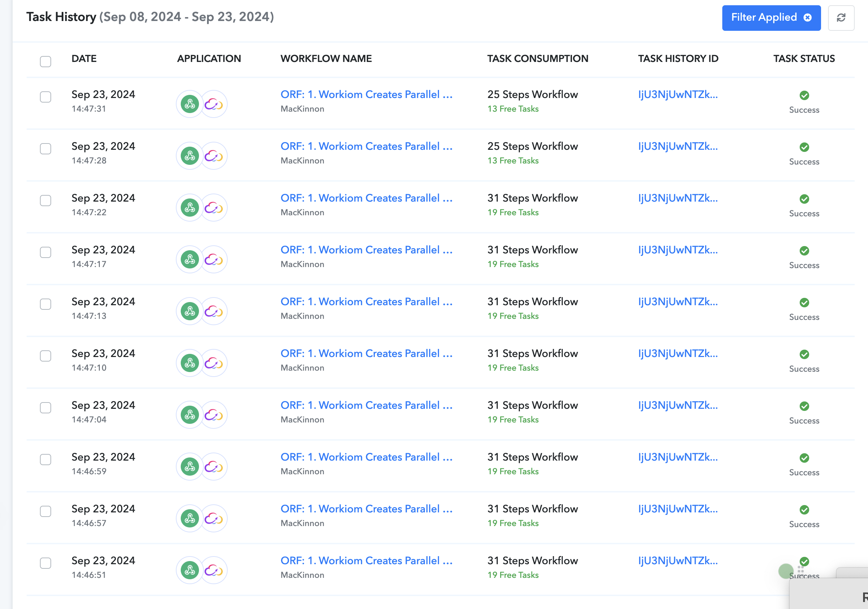Check the row for 14:47:28
Viewport: 868px width, 609px height.
[x=46, y=148]
